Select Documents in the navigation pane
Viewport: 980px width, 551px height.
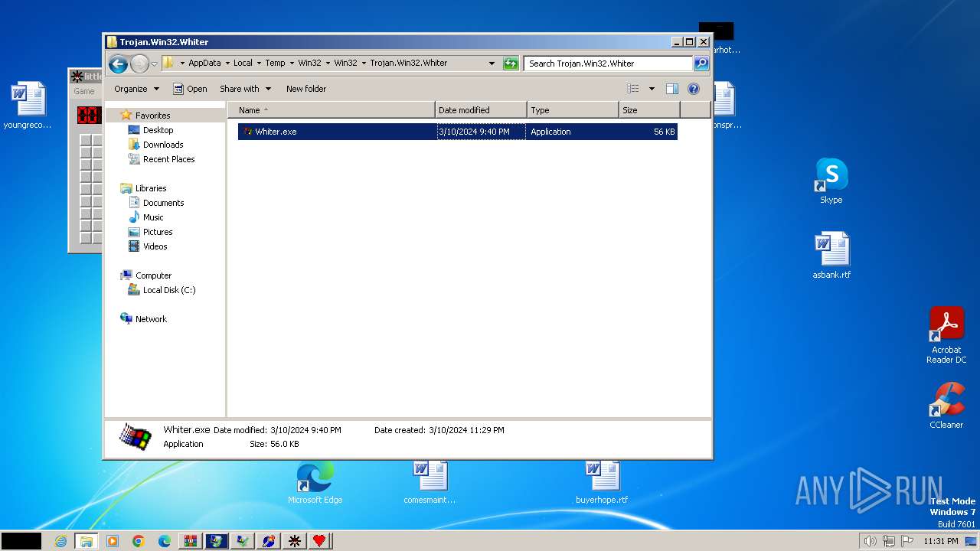coord(163,203)
